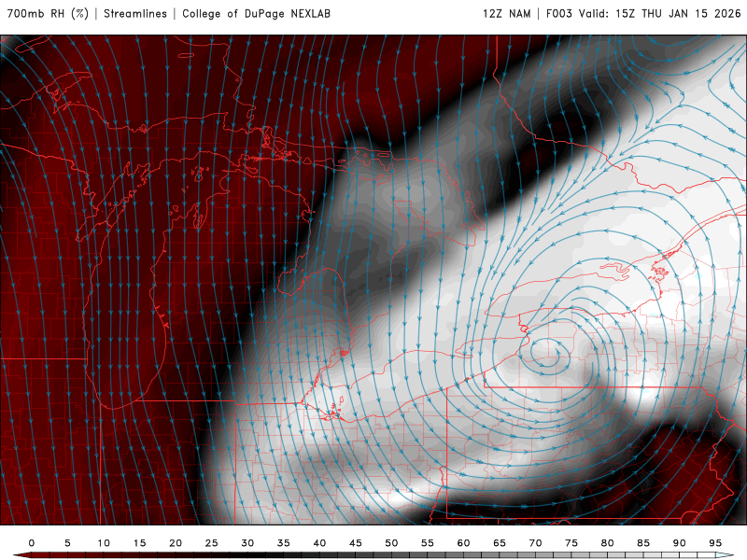Select "15Z THU JAN 15 2026" valid time
This screenshot has width=747, height=560.
678,13
